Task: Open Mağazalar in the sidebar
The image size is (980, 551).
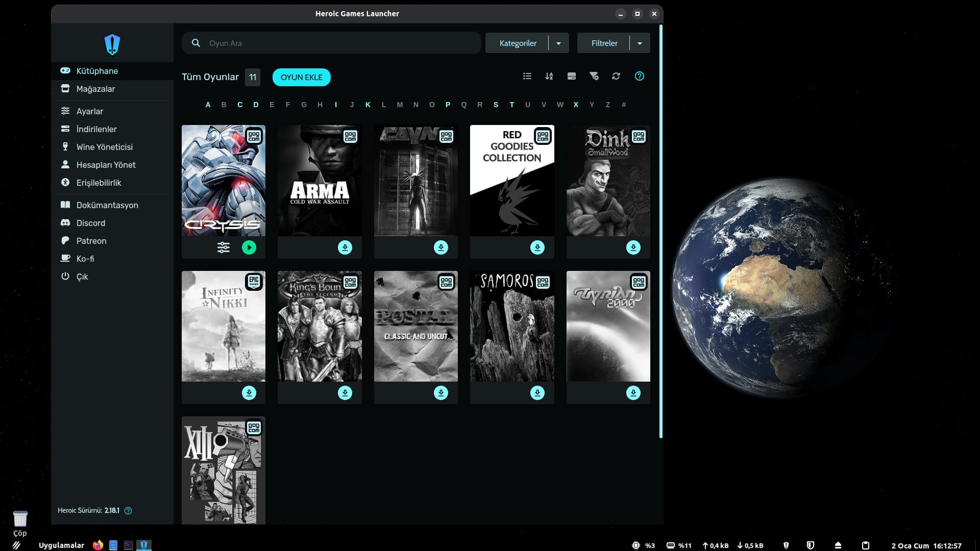Action: (95, 89)
